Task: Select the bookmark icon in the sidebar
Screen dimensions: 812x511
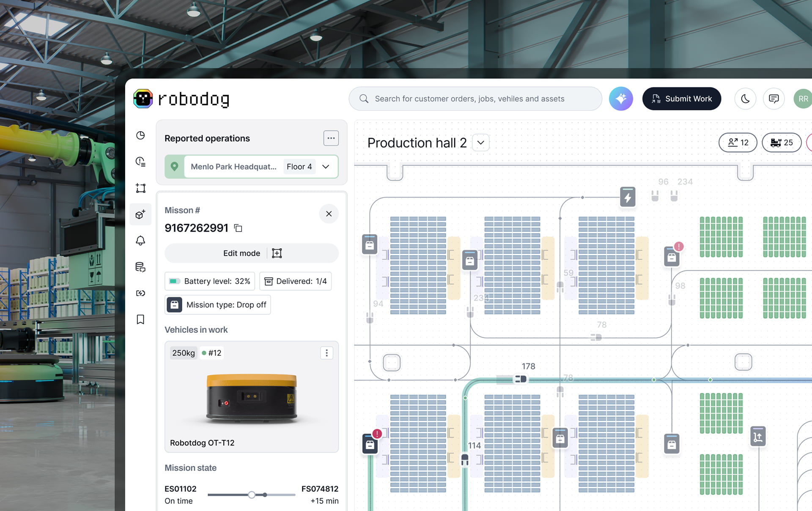Action: [140, 319]
